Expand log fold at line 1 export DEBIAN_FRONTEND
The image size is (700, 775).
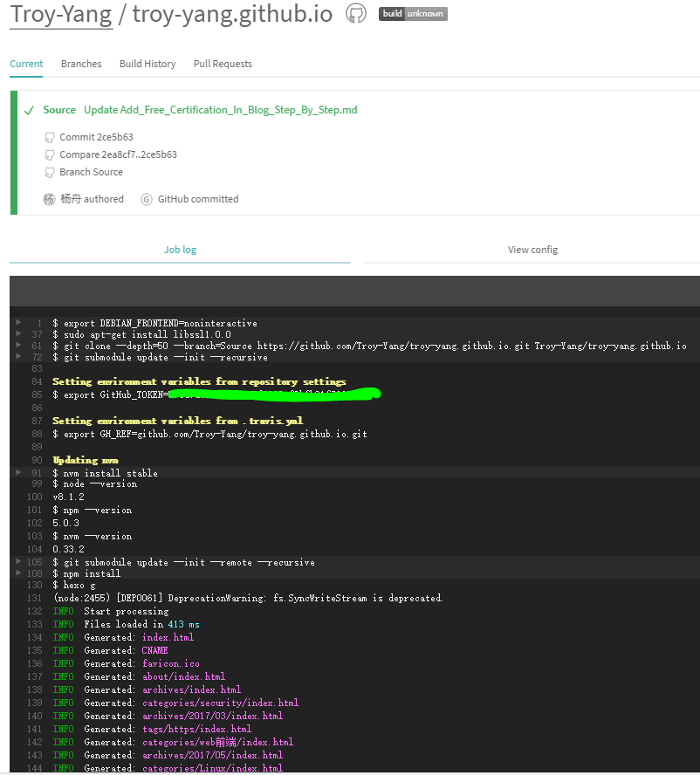pyautogui.click(x=19, y=322)
